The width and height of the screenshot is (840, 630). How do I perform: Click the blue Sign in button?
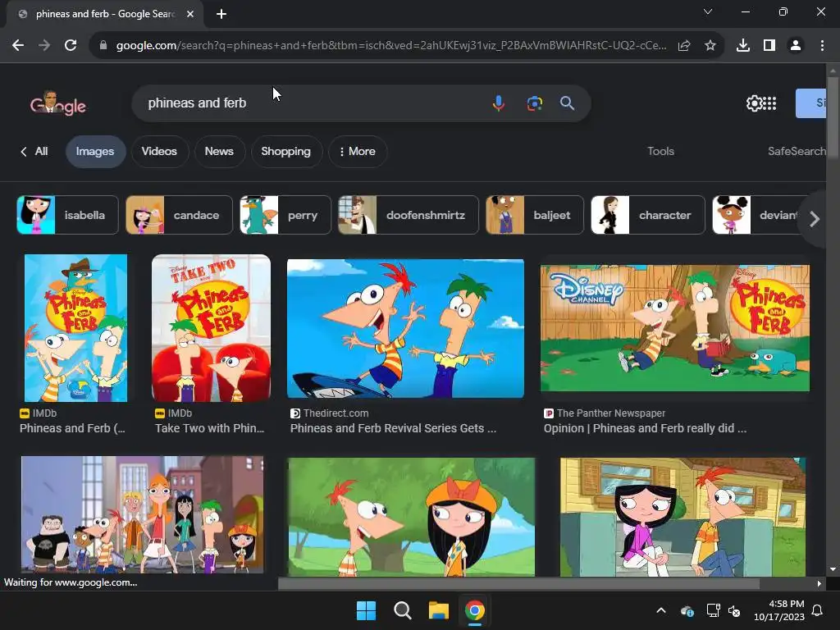(x=810, y=103)
